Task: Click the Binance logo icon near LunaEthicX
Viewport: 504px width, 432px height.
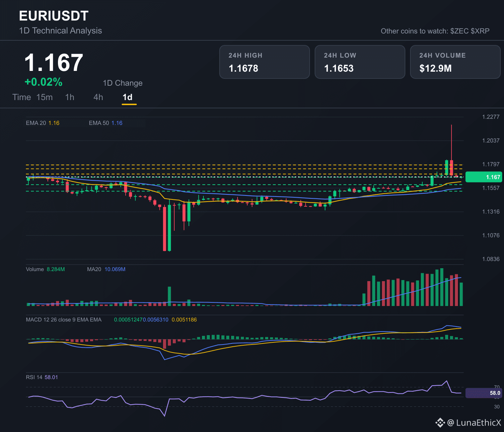Action: [440, 423]
